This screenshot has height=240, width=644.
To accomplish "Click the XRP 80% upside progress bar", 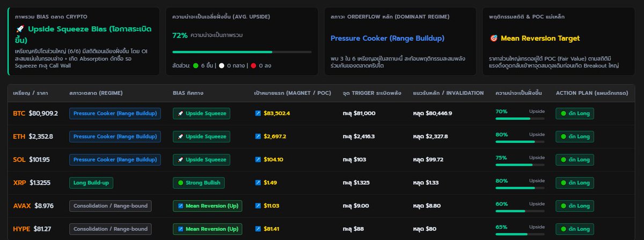I will pos(520,187).
